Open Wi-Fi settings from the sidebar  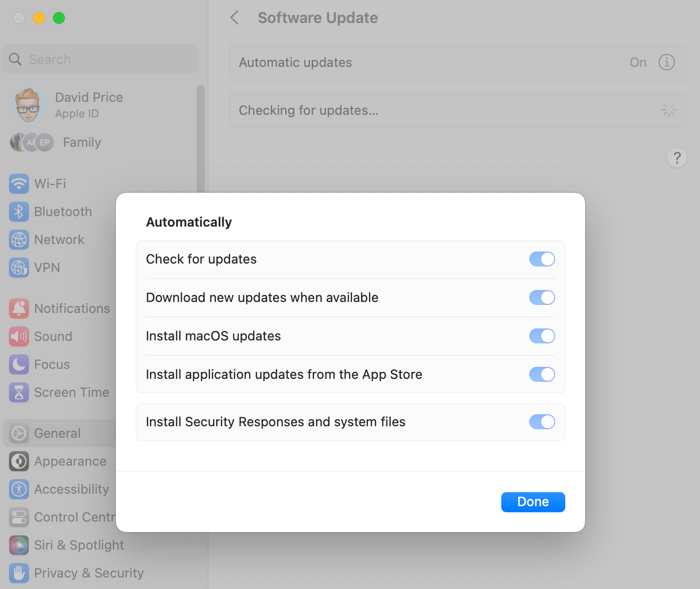click(50, 184)
